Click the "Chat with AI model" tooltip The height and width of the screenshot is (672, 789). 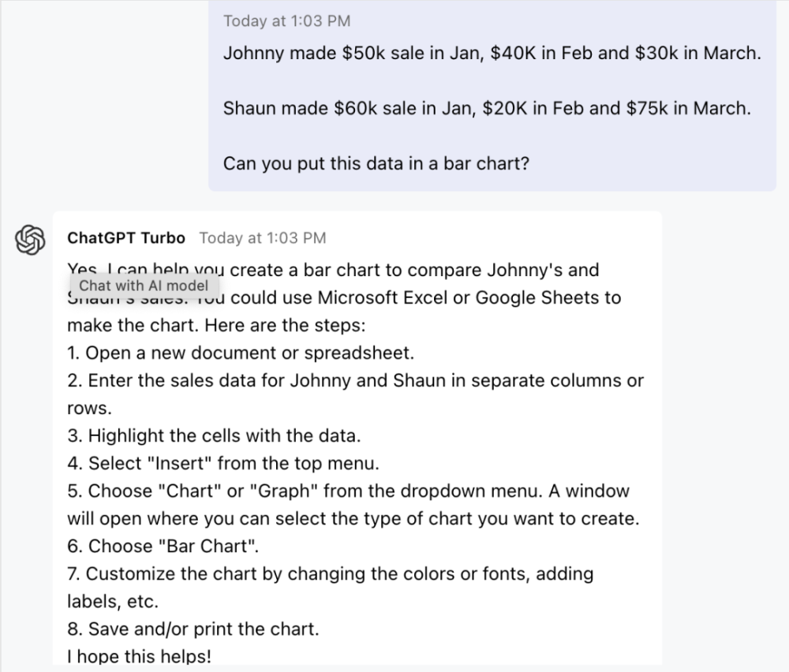144,286
